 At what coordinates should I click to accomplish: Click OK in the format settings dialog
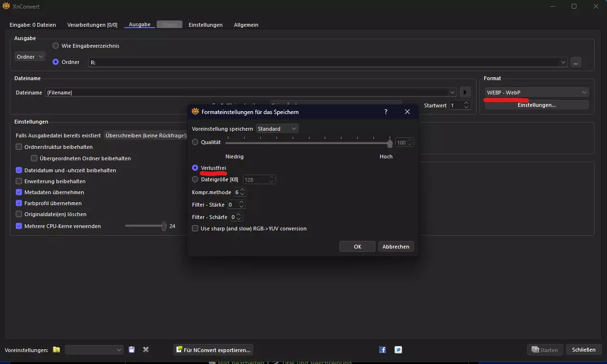357,247
